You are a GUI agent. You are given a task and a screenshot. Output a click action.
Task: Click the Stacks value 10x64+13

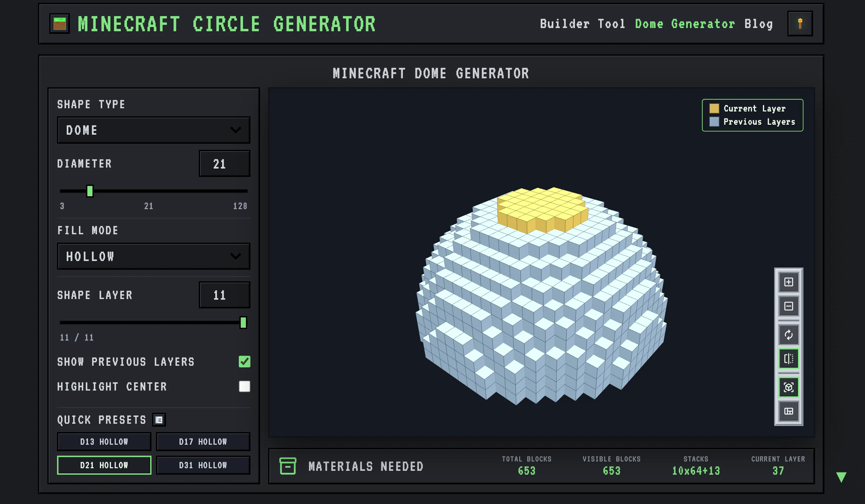click(696, 471)
